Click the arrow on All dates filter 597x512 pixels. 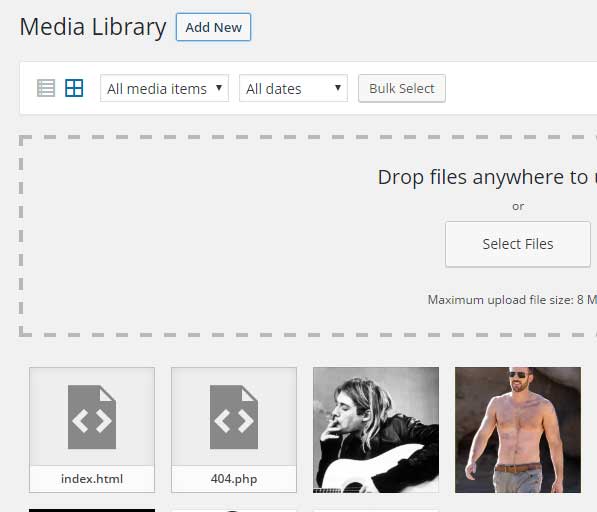coord(337,88)
